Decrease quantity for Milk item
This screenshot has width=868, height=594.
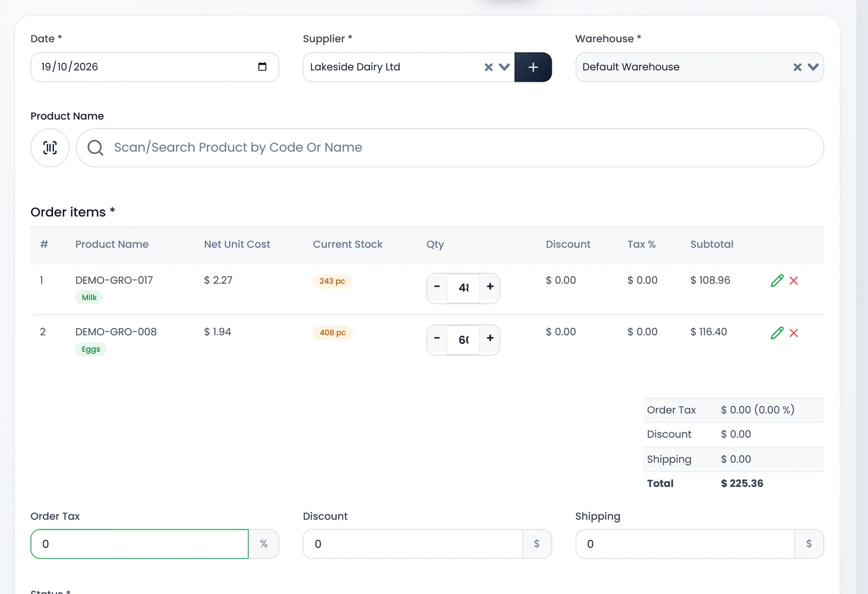pos(437,287)
